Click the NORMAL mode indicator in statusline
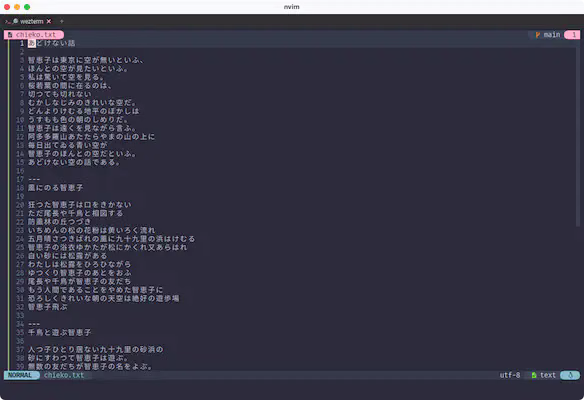 [x=20, y=375]
